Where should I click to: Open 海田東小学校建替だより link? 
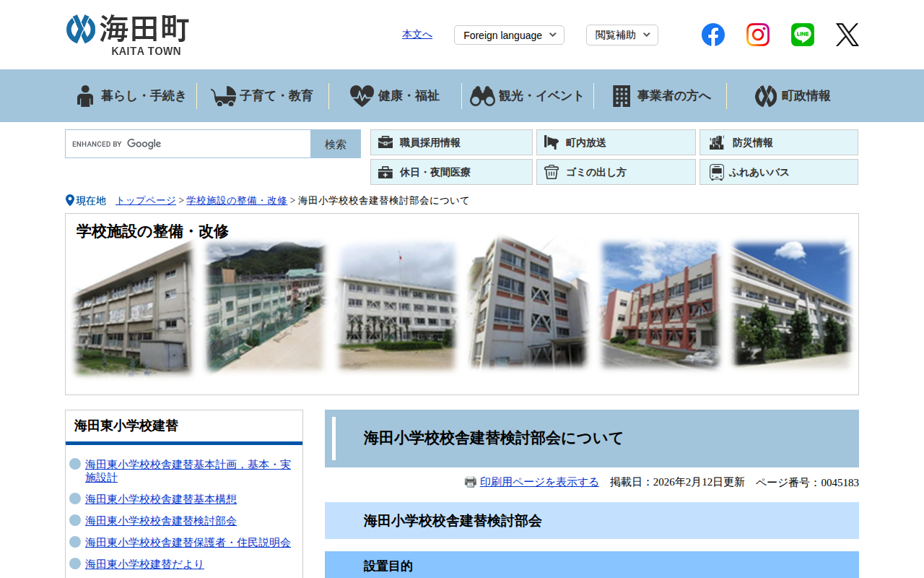tap(144, 564)
